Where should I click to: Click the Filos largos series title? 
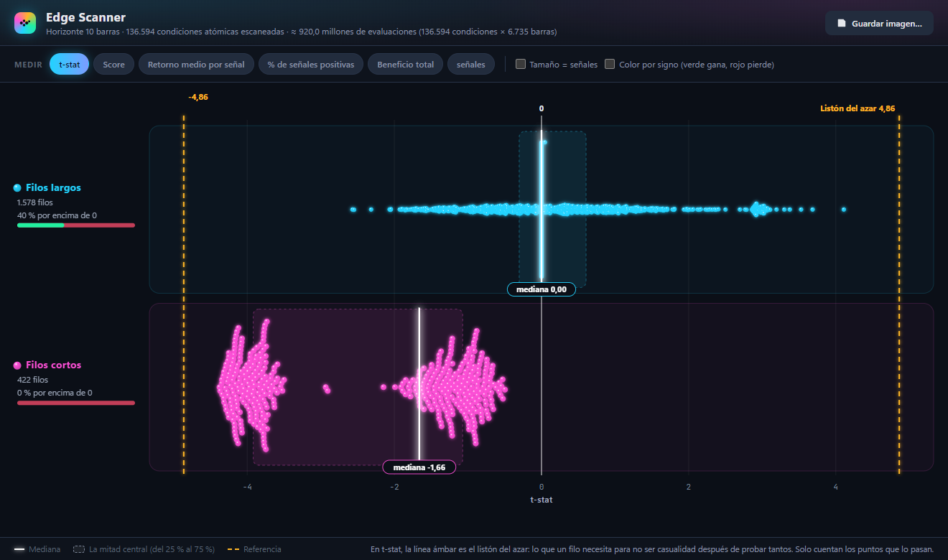(x=53, y=187)
